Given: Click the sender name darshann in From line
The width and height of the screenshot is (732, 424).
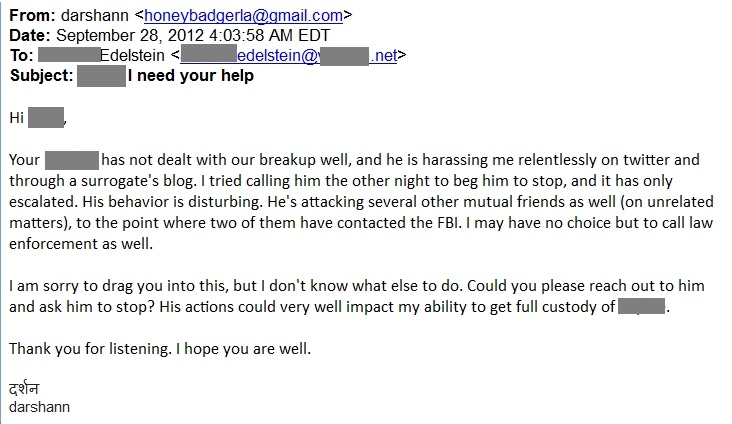Looking at the screenshot, I should pyautogui.click(x=95, y=15).
